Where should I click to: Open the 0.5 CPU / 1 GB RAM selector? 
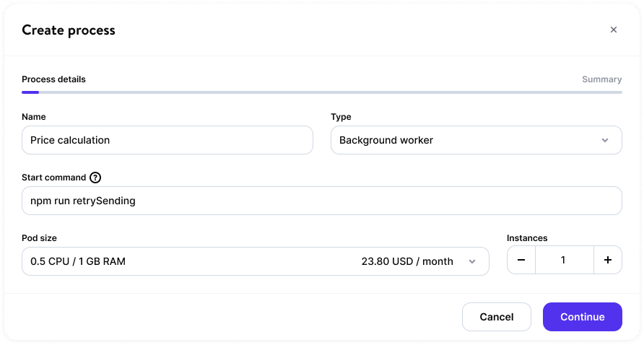pos(180,261)
